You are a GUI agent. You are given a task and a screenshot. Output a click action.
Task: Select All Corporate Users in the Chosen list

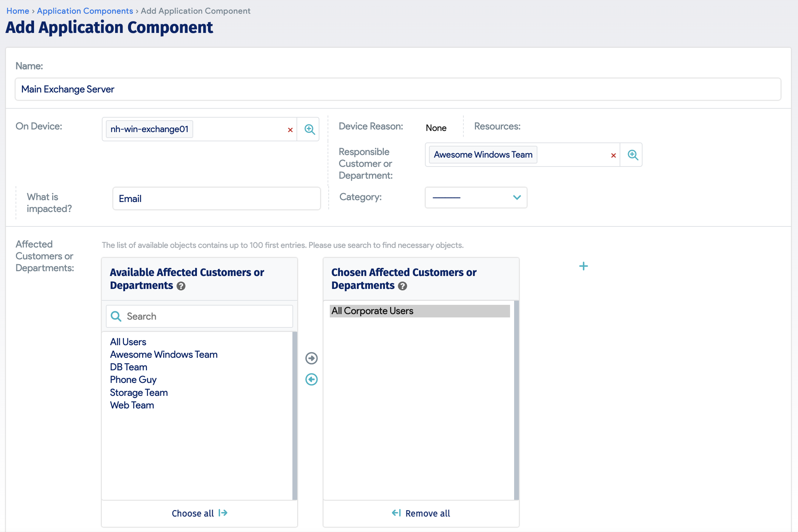tap(372, 311)
